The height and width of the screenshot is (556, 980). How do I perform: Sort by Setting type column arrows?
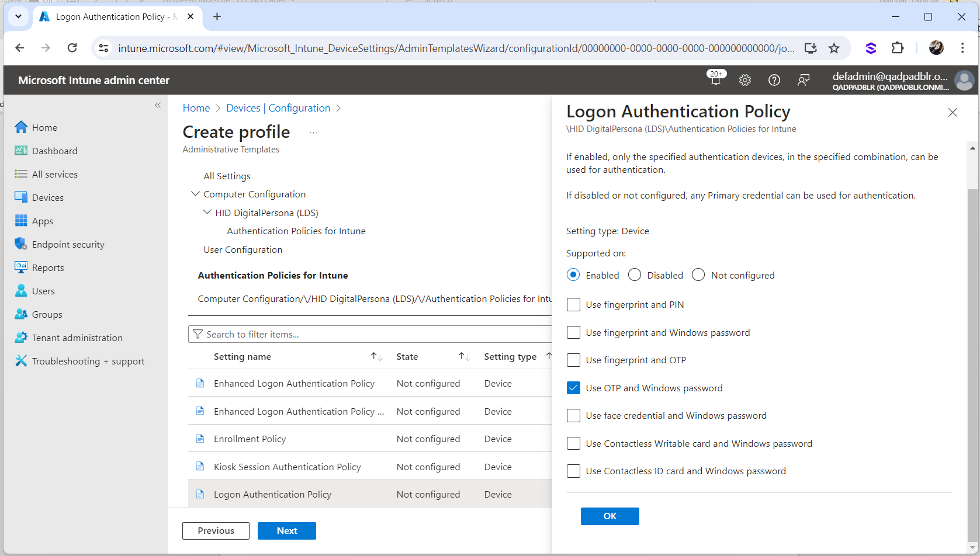(x=548, y=356)
